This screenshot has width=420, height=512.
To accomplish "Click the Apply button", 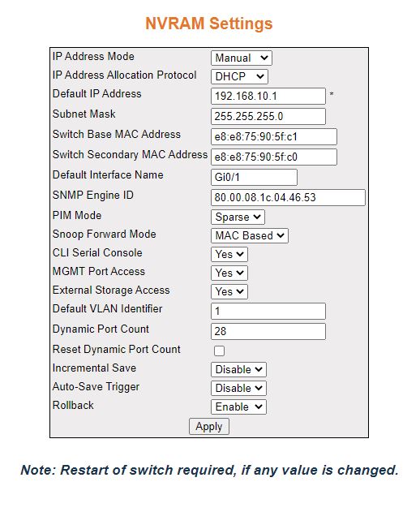I will (x=209, y=427).
